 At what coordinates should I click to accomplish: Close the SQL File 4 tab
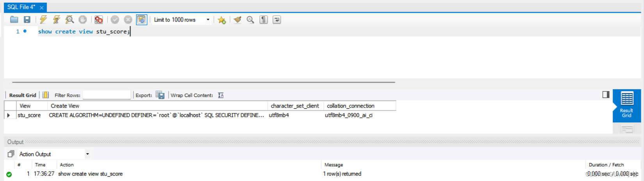click(42, 7)
